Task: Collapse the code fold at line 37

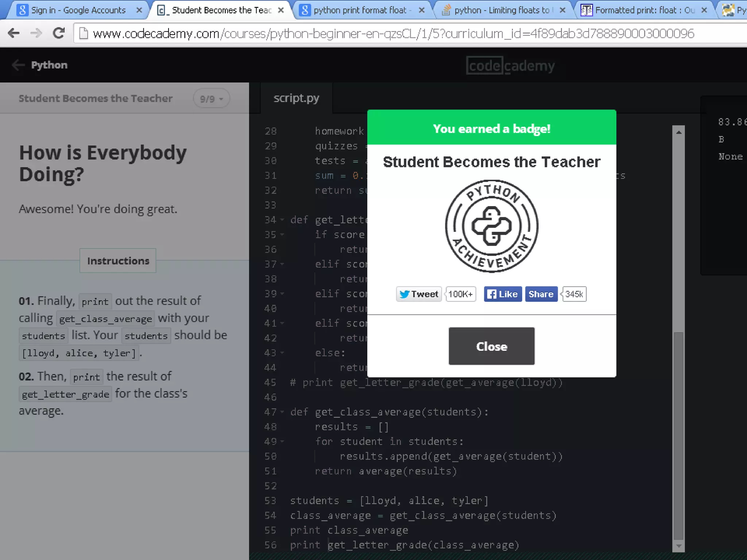Action: point(282,264)
